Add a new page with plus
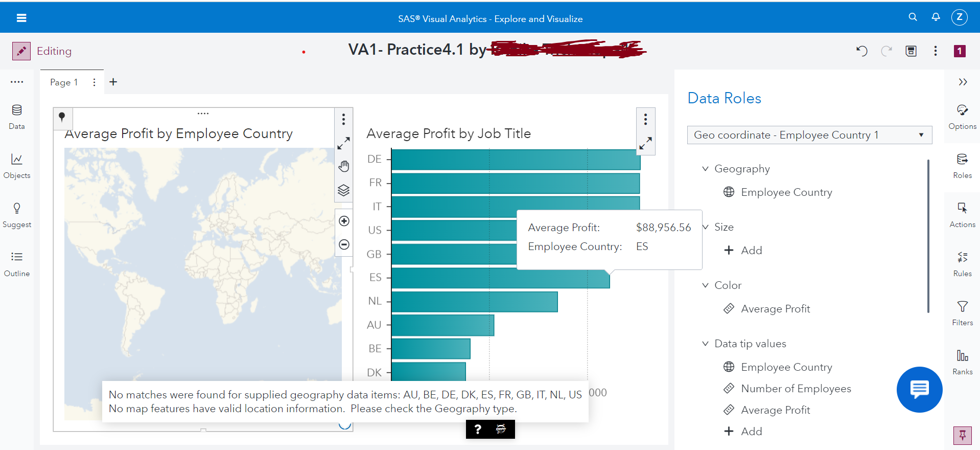Screen dimensions: 980x450 point(113,82)
